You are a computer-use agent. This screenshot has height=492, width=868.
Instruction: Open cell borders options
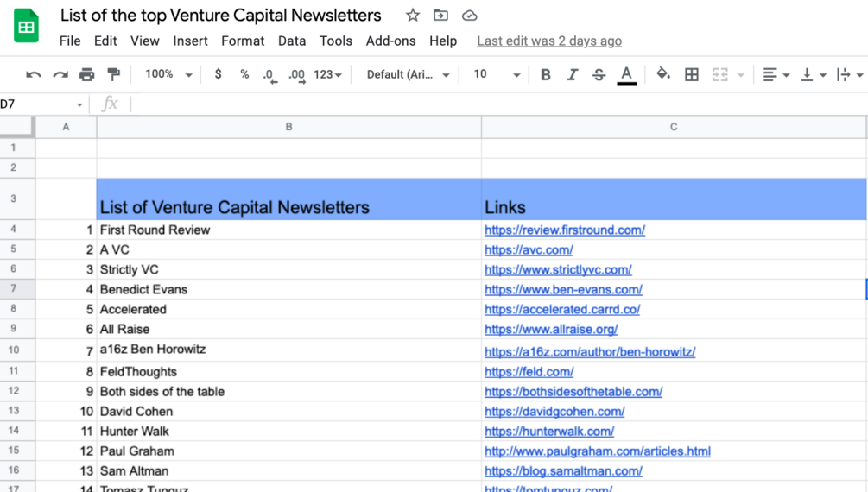pos(692,74)
